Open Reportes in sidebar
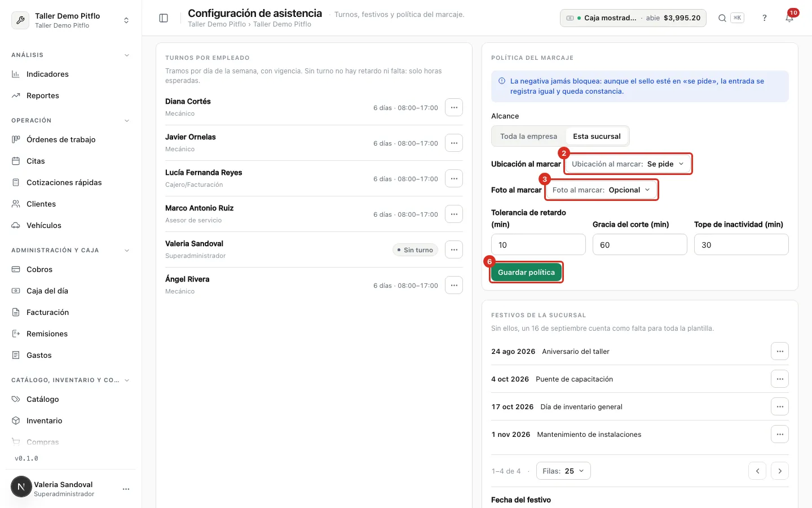Screen dimensions: 812x508 click(x=71, y=95)
